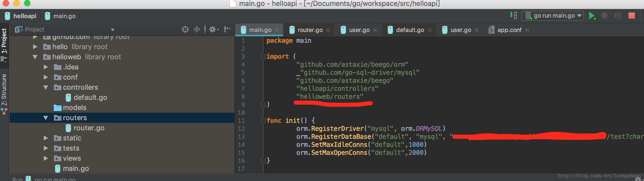Click the scroll-from-source crosshair icon
This screenshot has height=181, width=644.
click(185, 29)
